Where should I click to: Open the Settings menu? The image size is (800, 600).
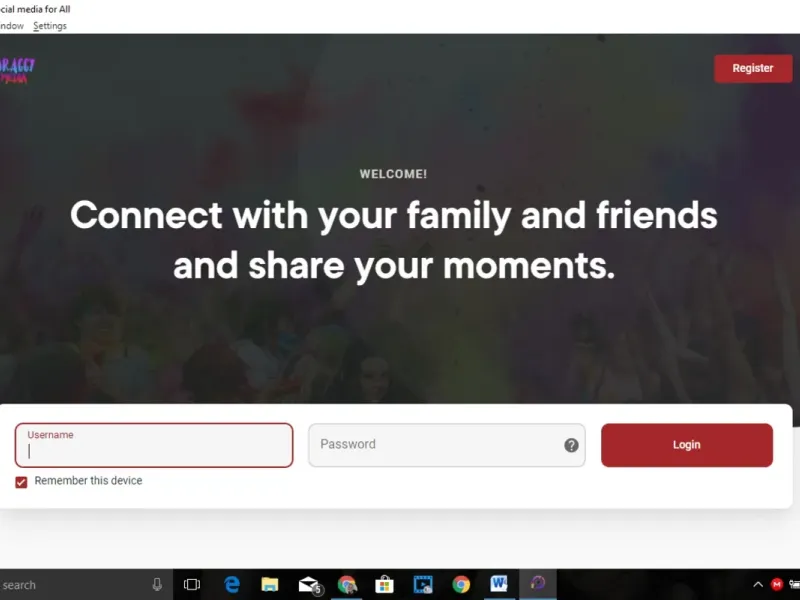49,26
